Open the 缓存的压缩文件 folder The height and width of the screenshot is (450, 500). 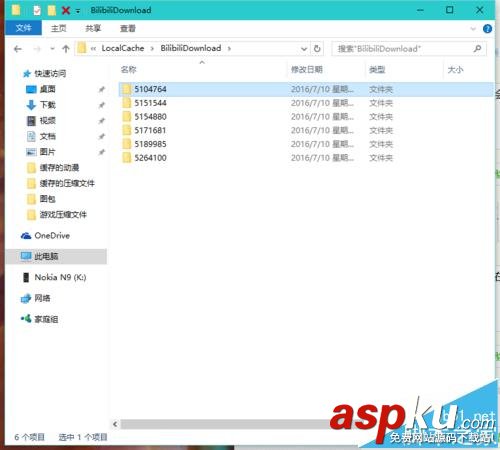(x=67, y=183)
